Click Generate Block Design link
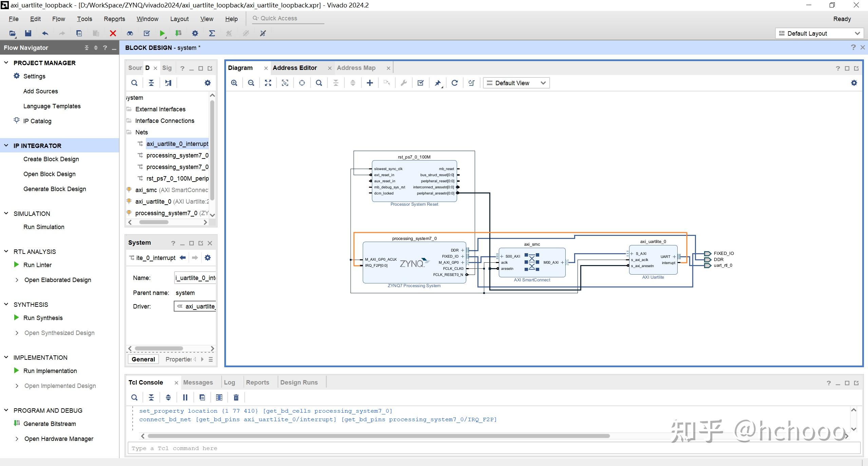The width and height of the screenshot is (868, 466). click(x=55, y=189)
